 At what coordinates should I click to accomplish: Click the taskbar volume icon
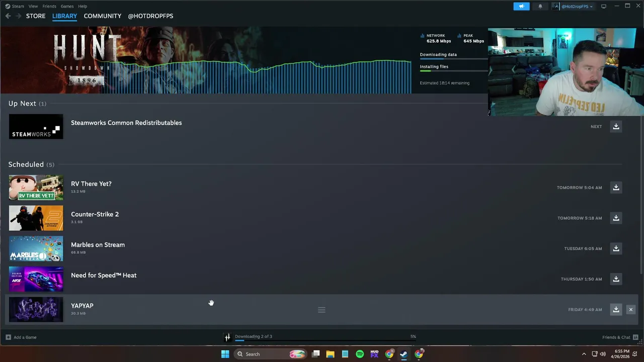(x=603, y=354)
